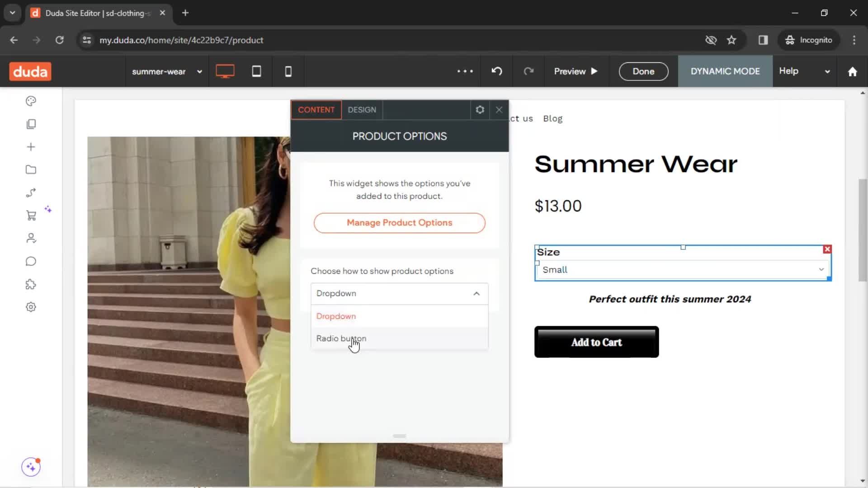868x488 pixels.
Task: Grab the panel bottom resize handle
Action: point(399,436)
